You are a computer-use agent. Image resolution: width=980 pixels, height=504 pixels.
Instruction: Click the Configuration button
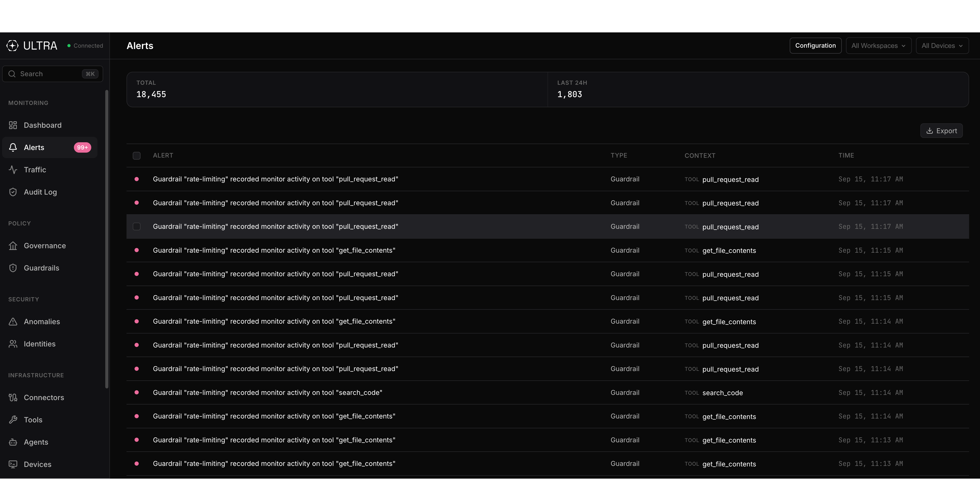pyautogui.click(x=815, y=46)
